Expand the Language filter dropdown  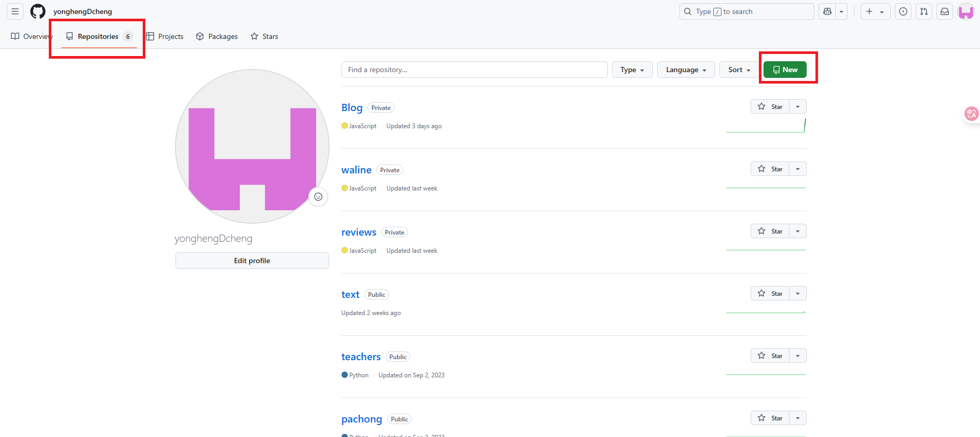point(686,70)
